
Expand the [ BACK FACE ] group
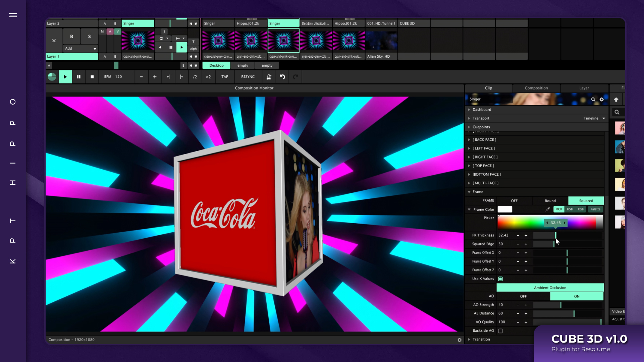pyautogui.click(x=535, y=140)
